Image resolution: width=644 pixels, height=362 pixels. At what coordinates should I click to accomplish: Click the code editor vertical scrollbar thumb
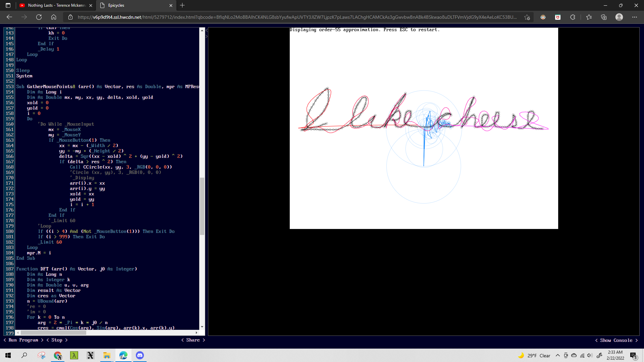pyautogui.click(x=202, y=206)
